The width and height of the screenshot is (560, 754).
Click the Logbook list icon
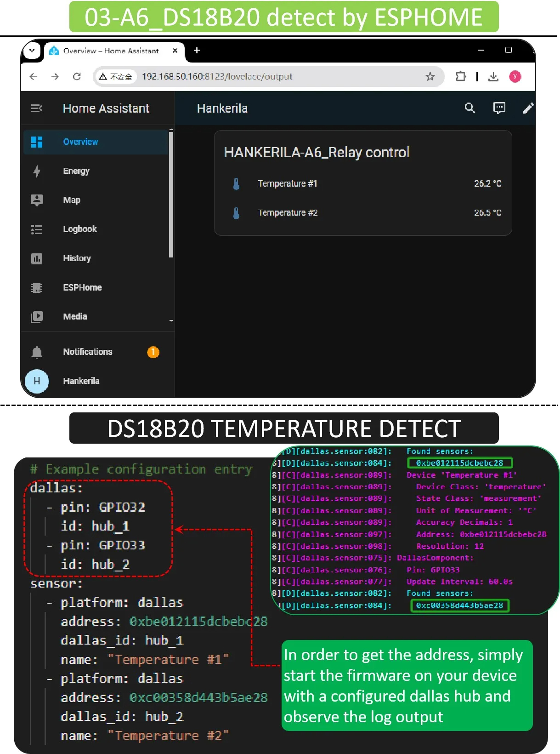pos(37,229)
